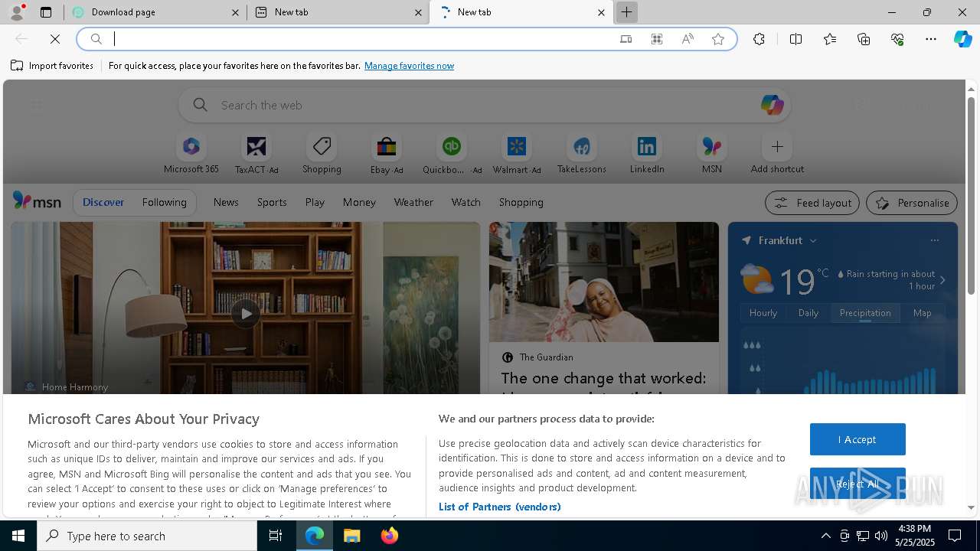Select the Daily weather tab
The width and height of the screenshot is (980, 551).
pyautogui.click(x=808, y=313)
